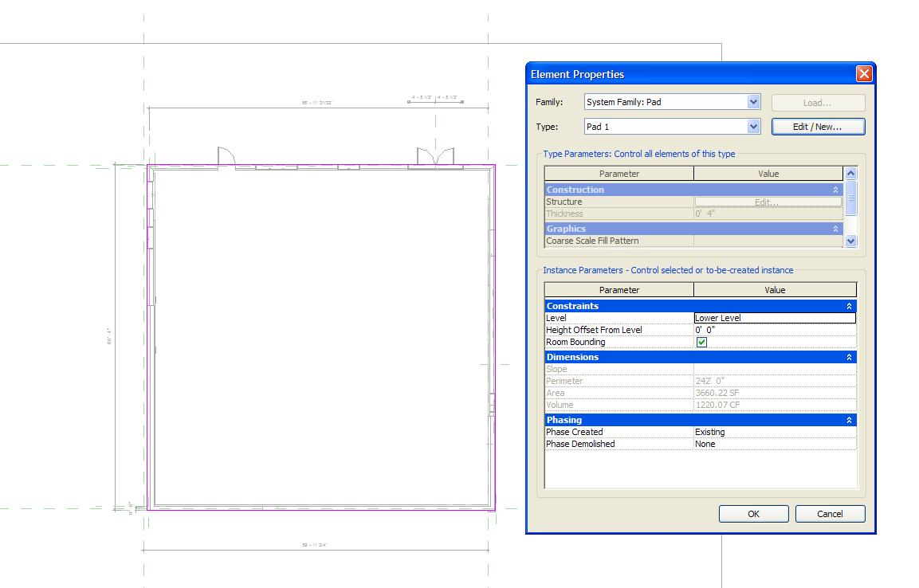This screenshot has height=588, width=919.
Task: Click the Edit / New... button
Action: pyautogui.click(x=818, y=127)
